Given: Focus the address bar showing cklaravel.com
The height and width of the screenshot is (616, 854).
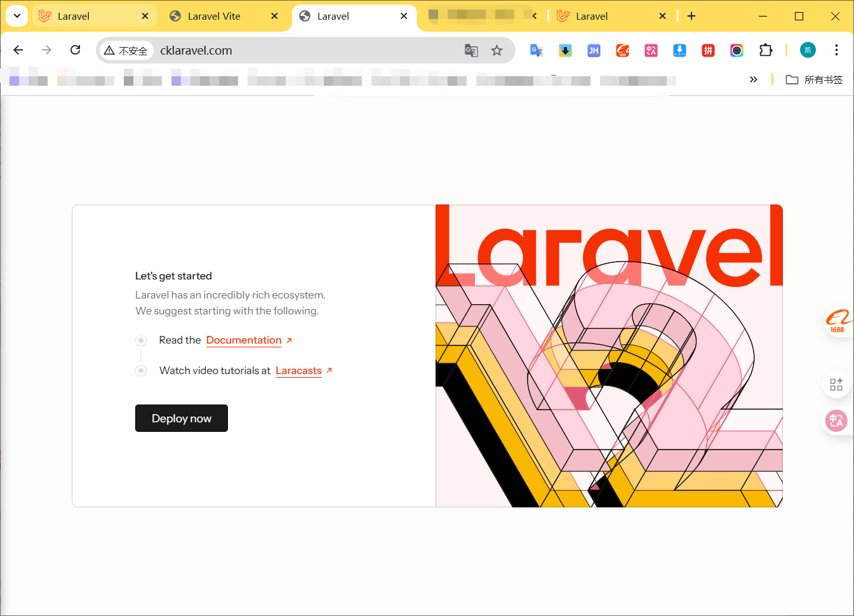Looking at the screenshot, I should coord(305,51).
